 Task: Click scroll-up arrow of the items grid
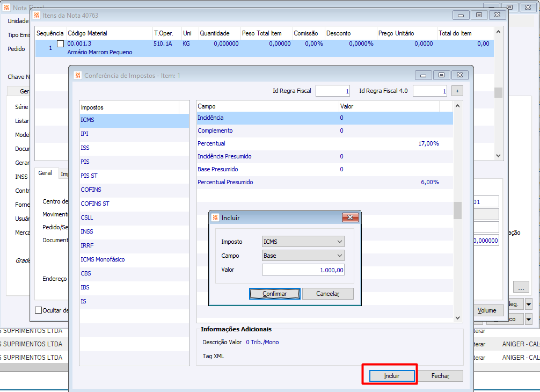pyautogui.click(x=498, y=32)
